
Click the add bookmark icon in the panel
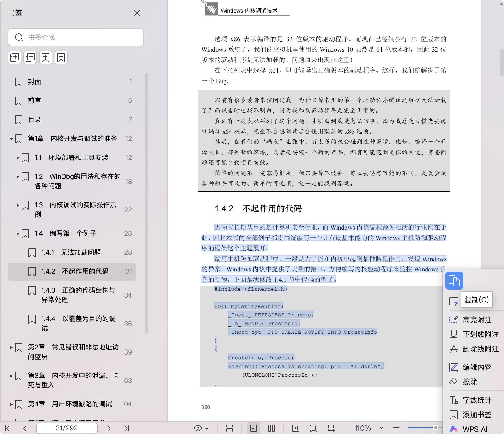click(45, 57)
